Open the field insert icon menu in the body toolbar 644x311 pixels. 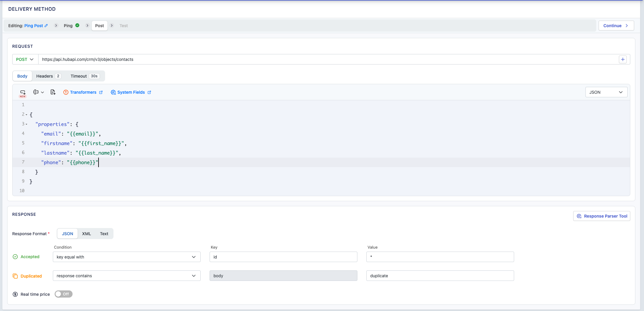pos(39,92)
